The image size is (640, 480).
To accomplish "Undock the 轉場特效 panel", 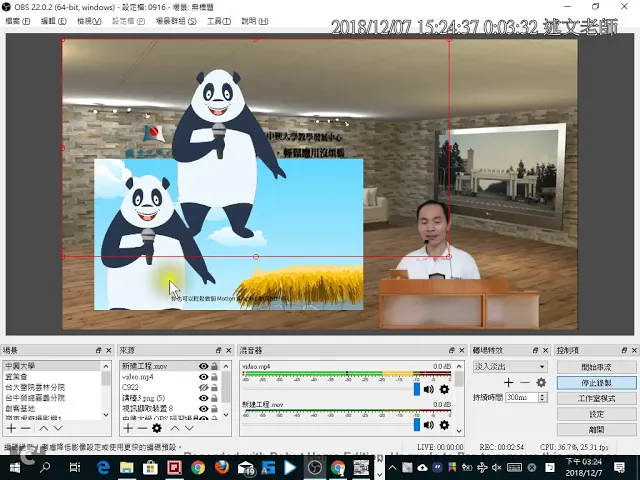I will (x=536, y=350).
